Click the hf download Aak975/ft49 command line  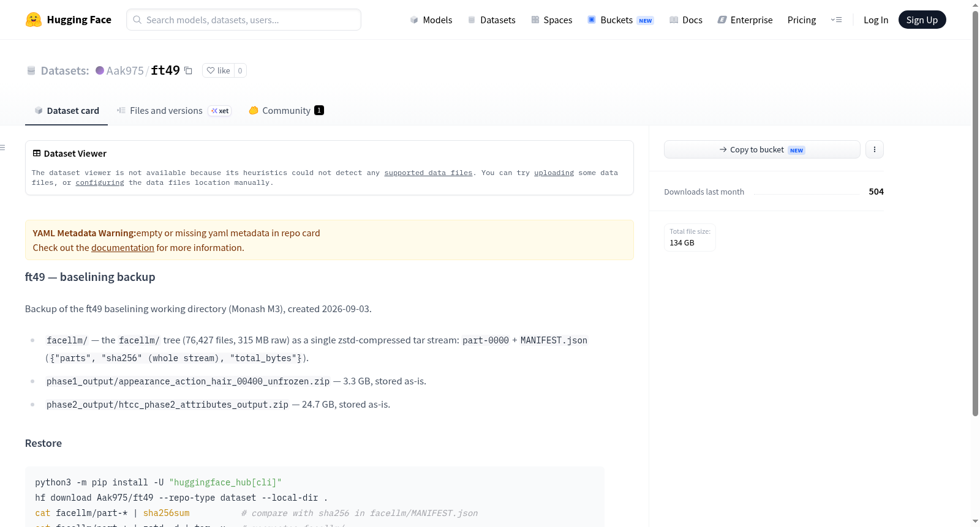(x=181, y=498)
